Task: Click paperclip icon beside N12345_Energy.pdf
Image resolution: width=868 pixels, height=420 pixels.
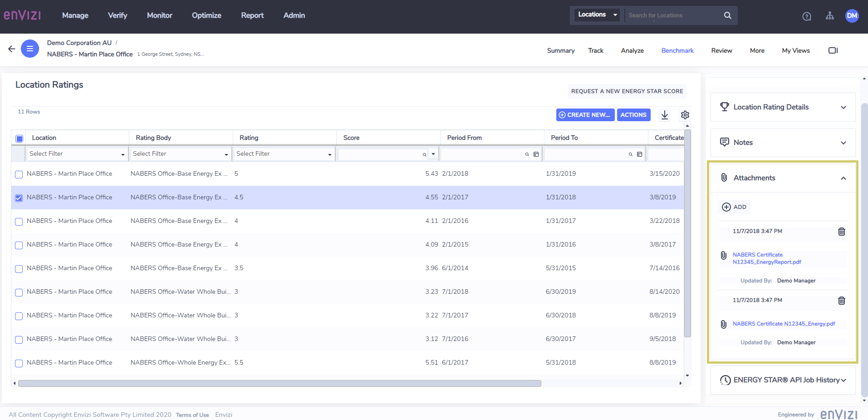Action: [724, 324]
